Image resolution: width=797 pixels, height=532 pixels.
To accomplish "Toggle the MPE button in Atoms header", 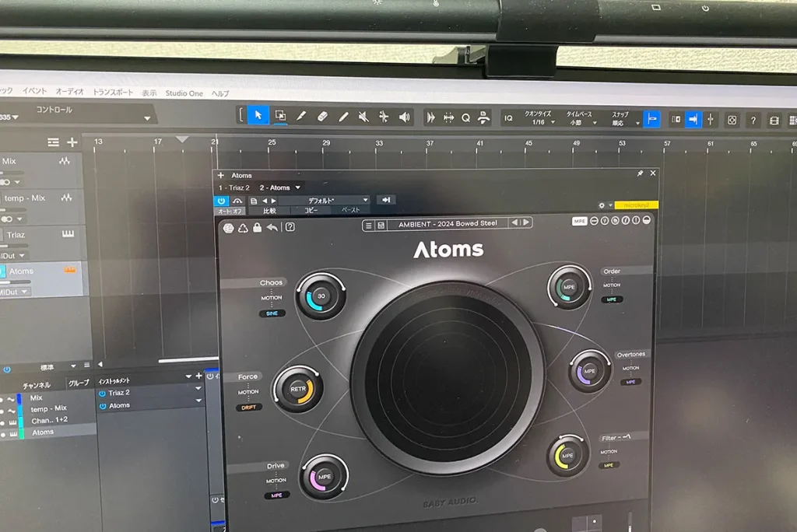I will click(580, 222).
